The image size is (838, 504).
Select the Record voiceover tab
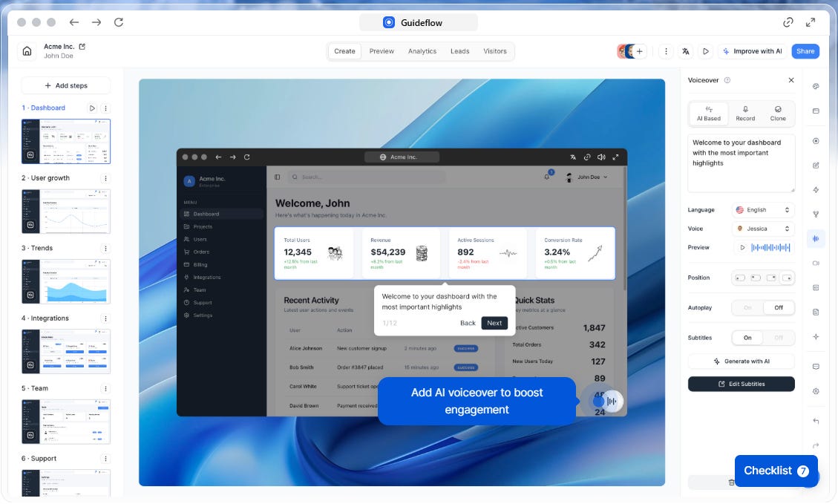click(745, 114)
